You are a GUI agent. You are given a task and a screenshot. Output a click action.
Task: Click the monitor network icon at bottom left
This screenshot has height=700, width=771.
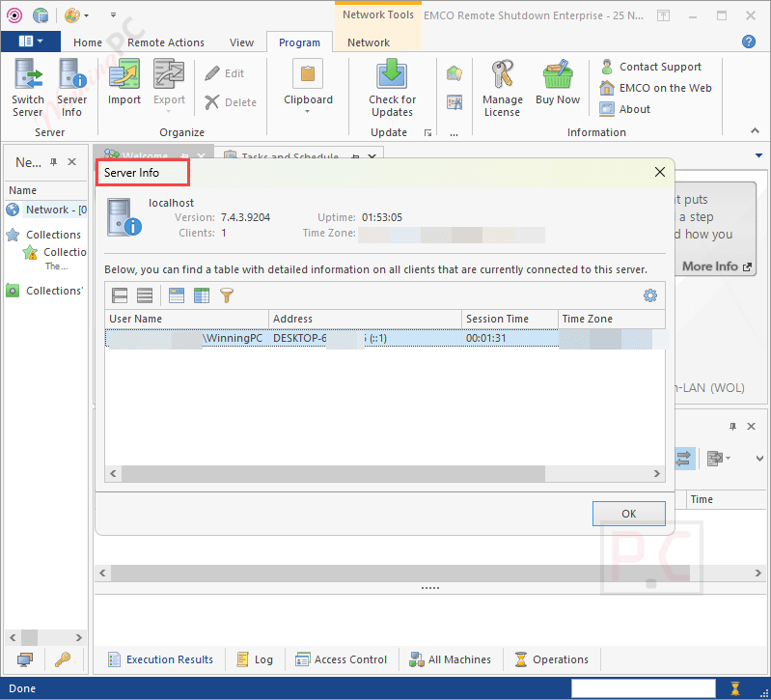point(24,659)
